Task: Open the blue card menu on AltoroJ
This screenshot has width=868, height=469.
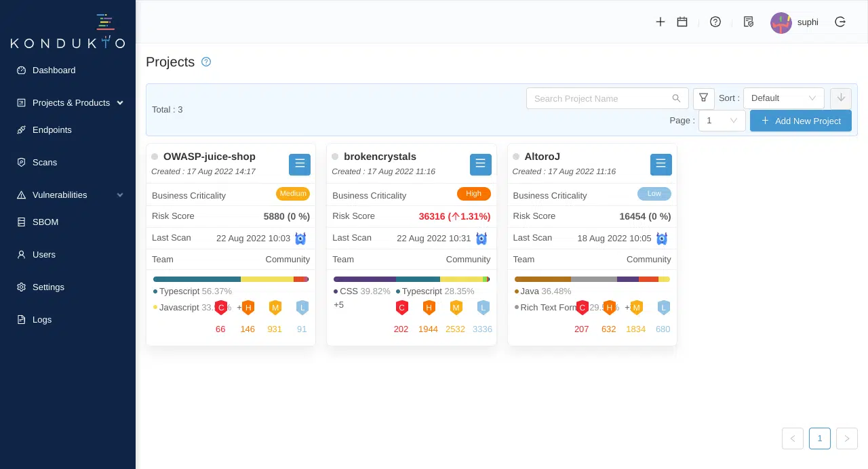Action: point(661,164)
